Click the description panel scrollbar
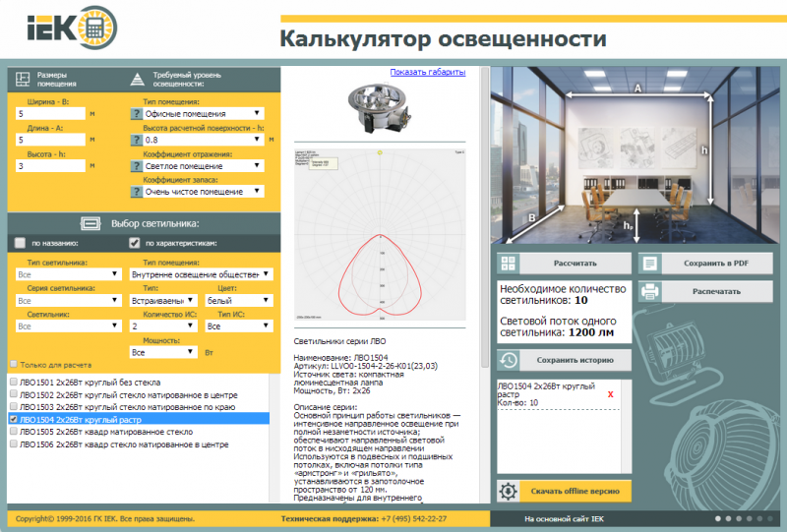Image resolution: width=787 pixels, height=532 pixels. coord(485,216)
